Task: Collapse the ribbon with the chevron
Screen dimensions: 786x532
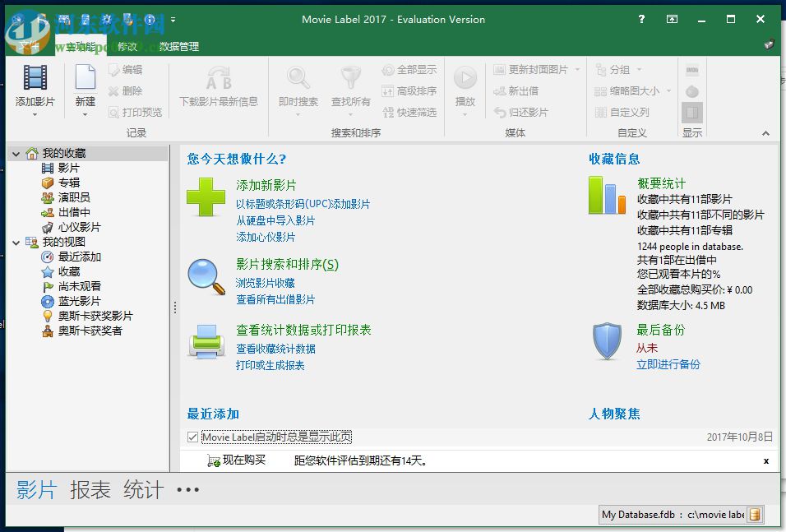Action: click(x=765, y=133)
